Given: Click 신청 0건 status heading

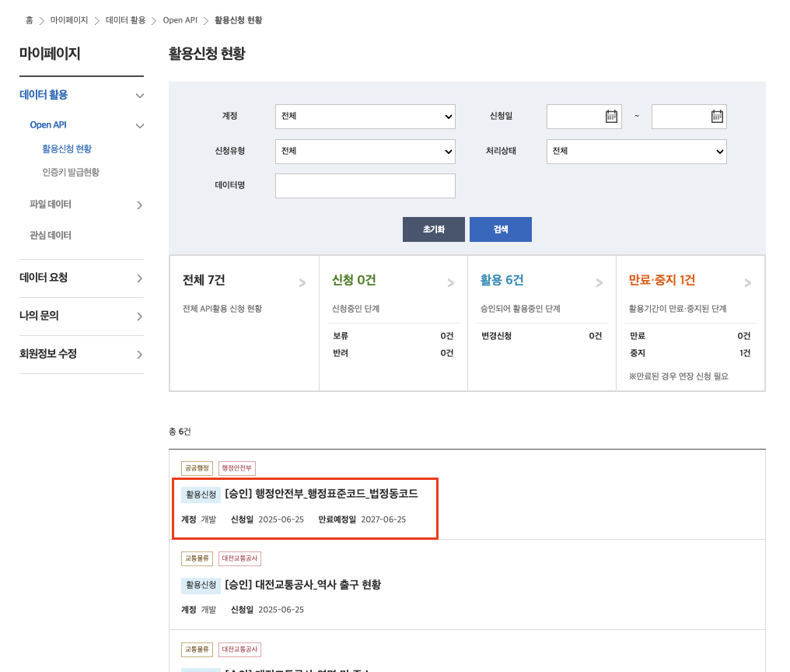Looking at the screenshot, I should (354, 280).
